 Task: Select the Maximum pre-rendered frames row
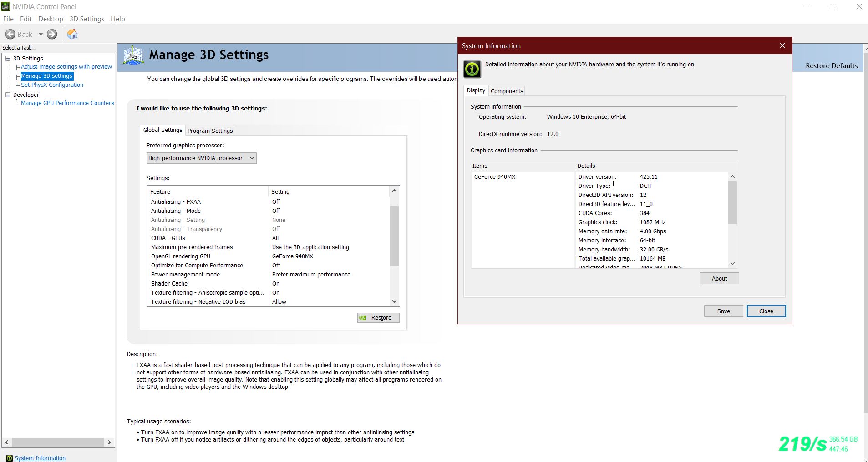pyautogui.click(x=269, y=247)
